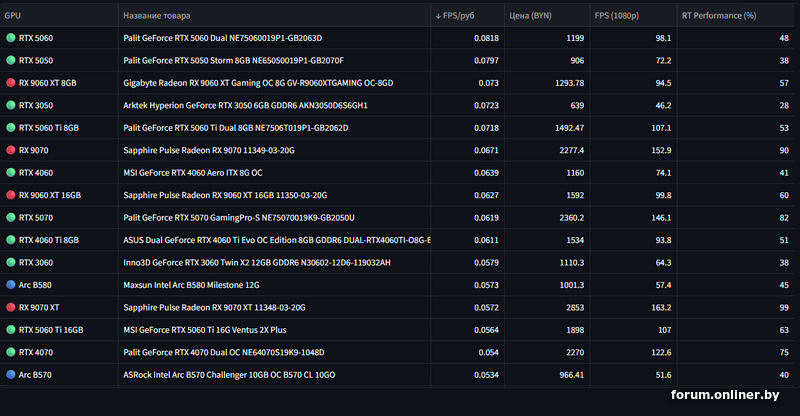Click the blue dot beside Arc B580

(11, 285)
